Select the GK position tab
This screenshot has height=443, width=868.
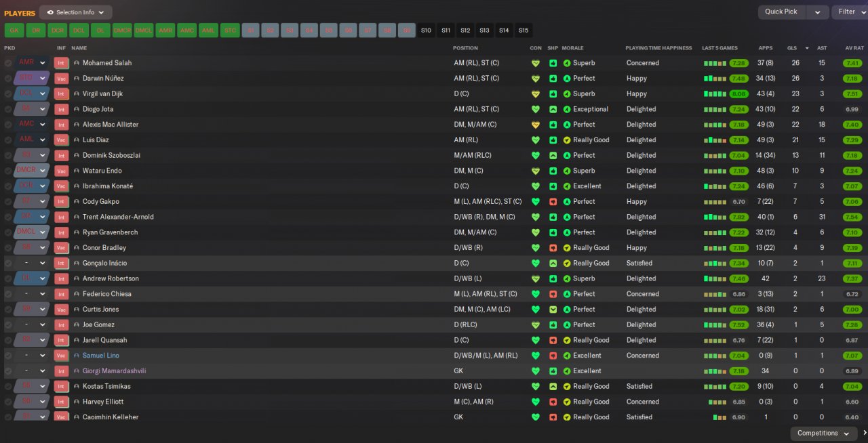tap(14, 30)
